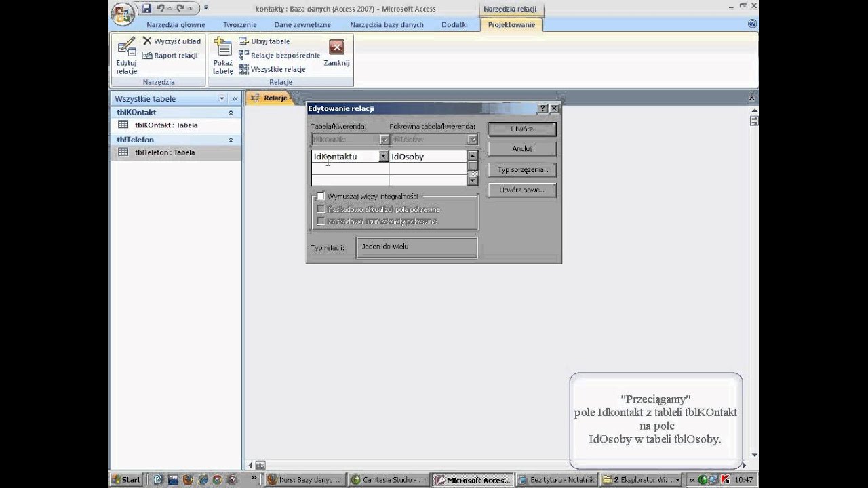Open Raport relacji

170,56
